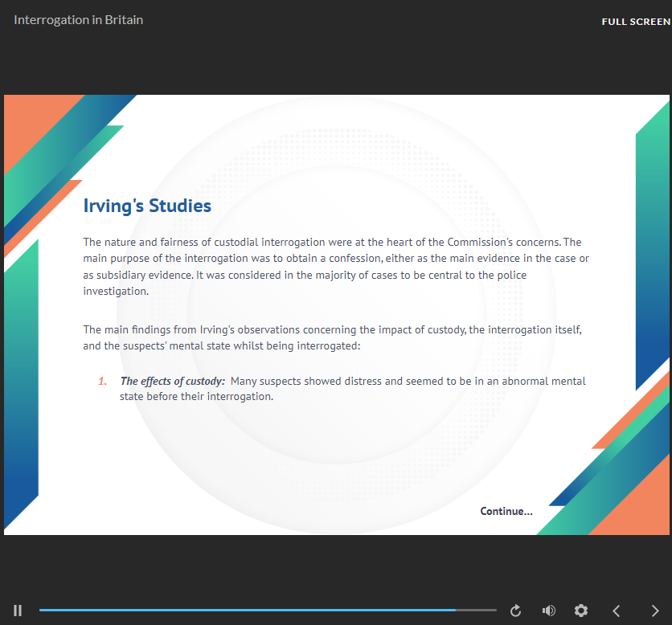Advance with the next slide arrow

click(655, 611)
